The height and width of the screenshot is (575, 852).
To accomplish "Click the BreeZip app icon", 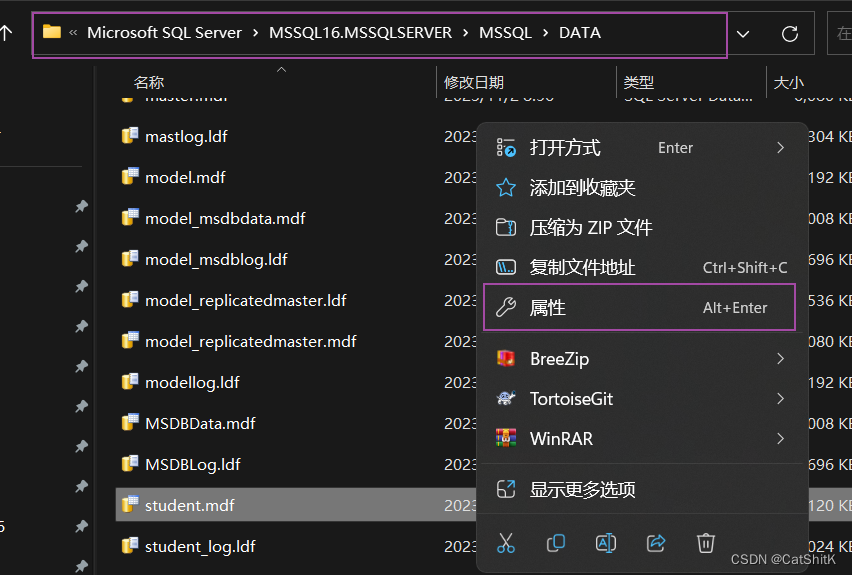I will tap(505, 358).
